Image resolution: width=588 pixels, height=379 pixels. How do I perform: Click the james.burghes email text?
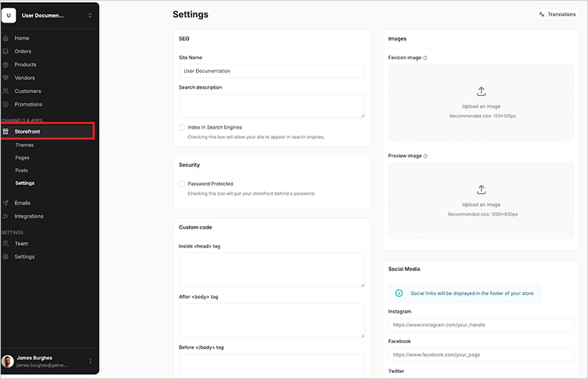42,365
